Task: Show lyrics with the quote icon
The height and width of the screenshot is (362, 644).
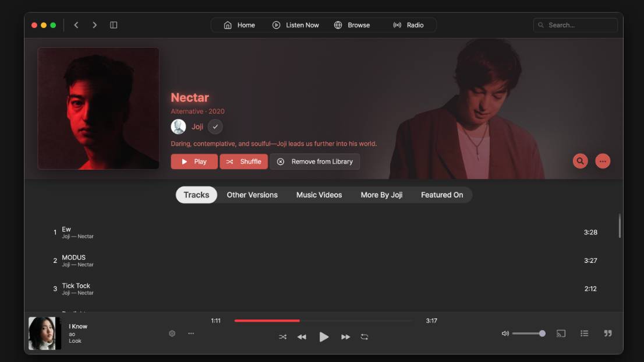Action: (x=608, y=333)
